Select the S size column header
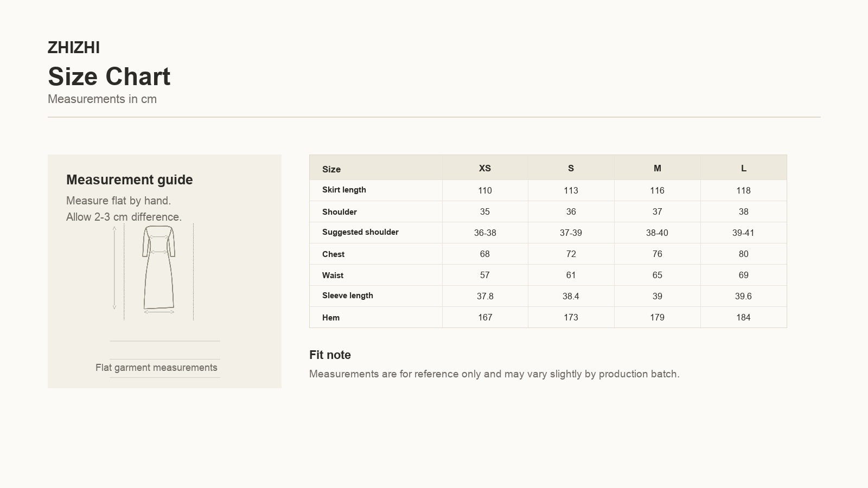This screenshot has height=488, width=868. tap(571, 168)
